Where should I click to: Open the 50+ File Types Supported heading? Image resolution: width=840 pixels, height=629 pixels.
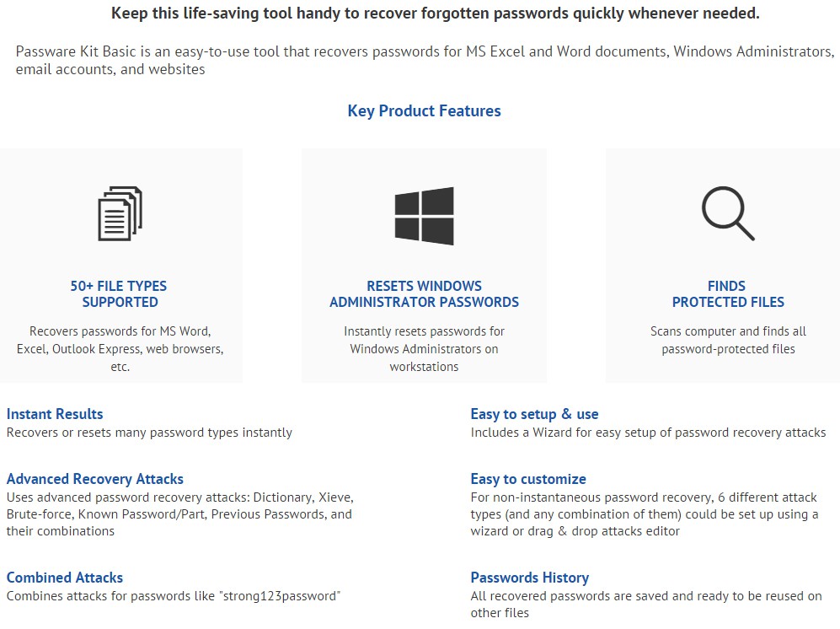click(x=120, y=294)
